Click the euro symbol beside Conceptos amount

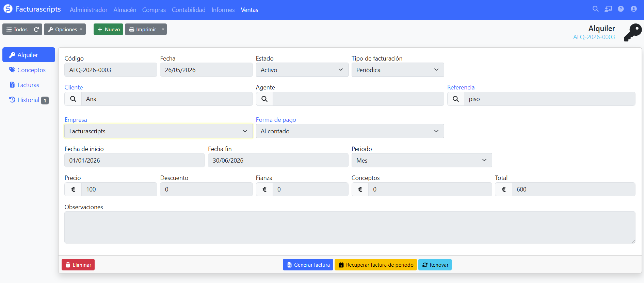click(x=360, y=189)
